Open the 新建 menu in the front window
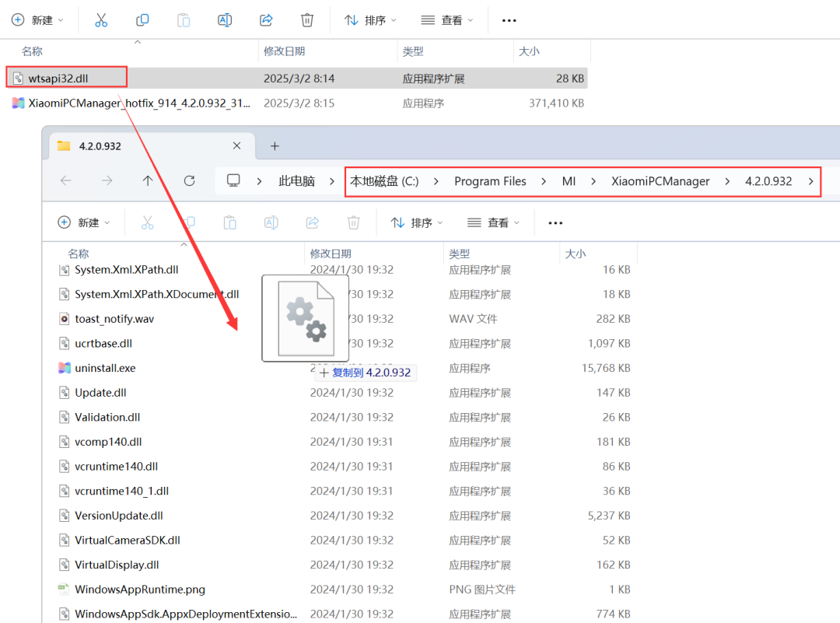Screen dimensions: 840x623 83,222
